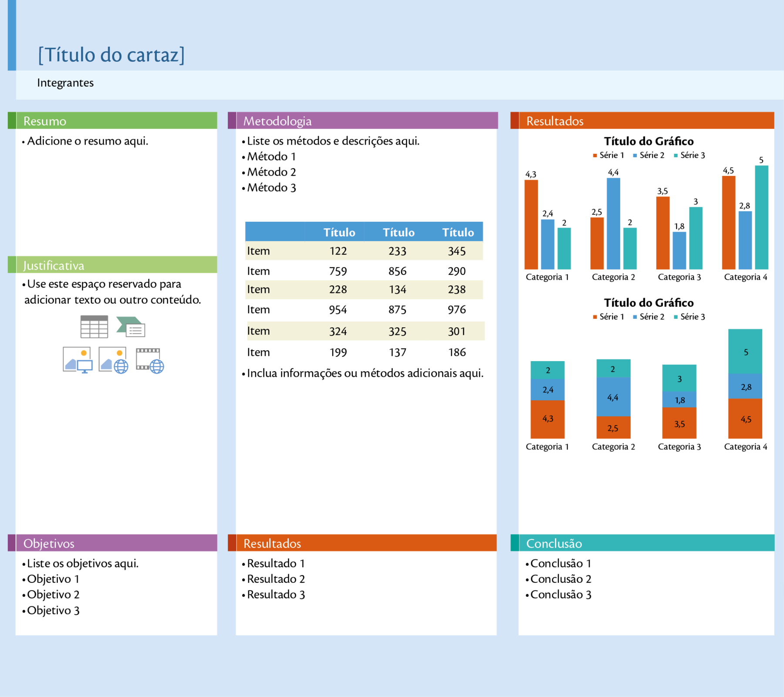Select the "Justificativa" section header
Viewport: 784px width, 697px height.
point(112,265)
